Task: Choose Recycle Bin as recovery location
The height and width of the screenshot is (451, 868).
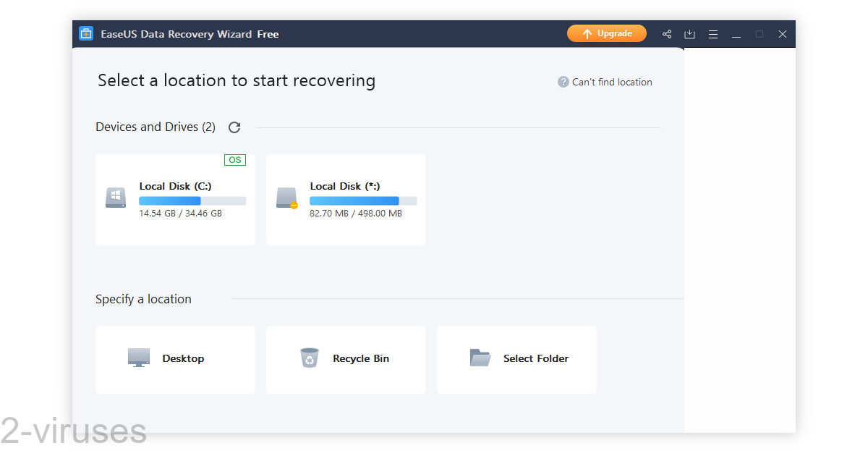Action: (x=346, y=359)
